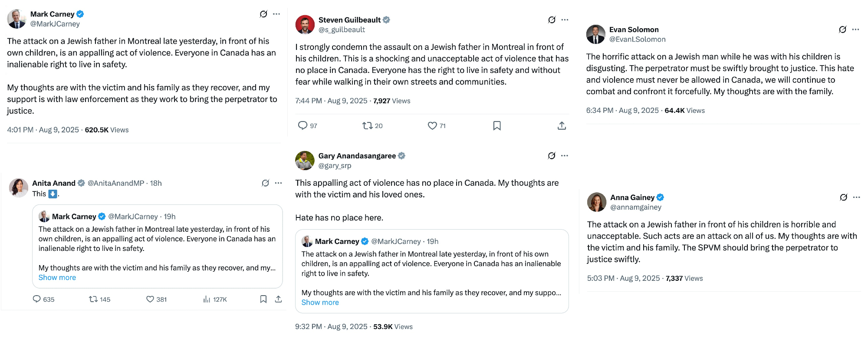Repost Anita Anand's post

(x=93, y=299)
